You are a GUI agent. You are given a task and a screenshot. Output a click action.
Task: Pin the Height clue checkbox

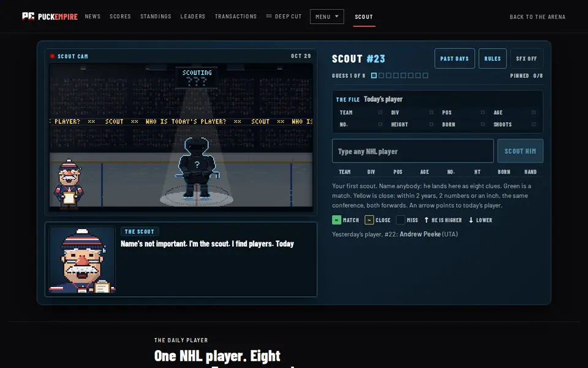click(x=431, y=125)
